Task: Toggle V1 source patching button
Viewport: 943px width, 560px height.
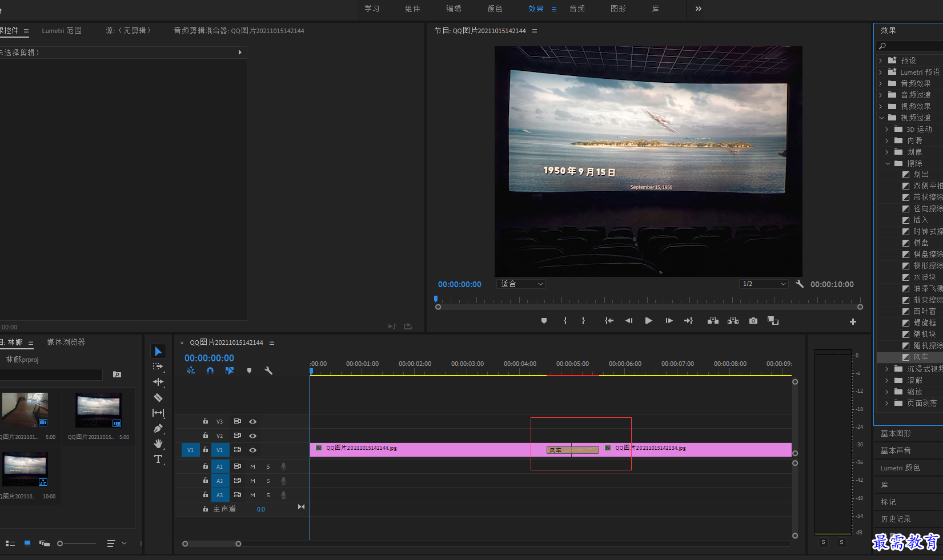Action: (x=190, y=450)
